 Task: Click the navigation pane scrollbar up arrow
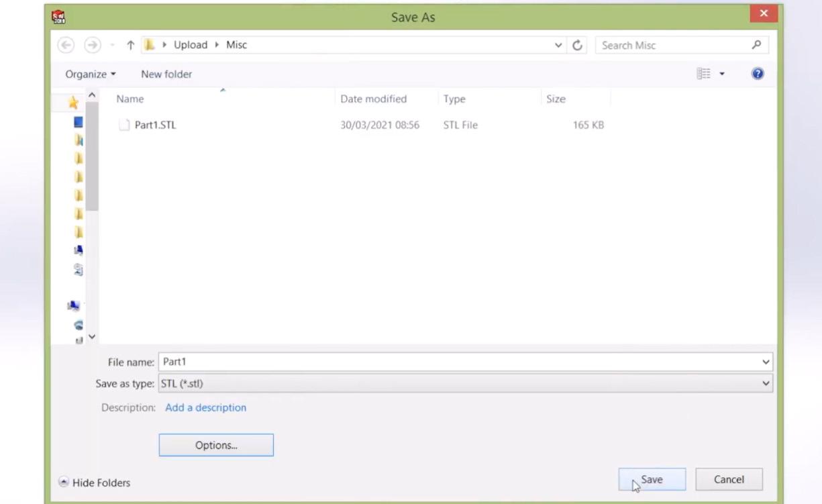[92, 95]
